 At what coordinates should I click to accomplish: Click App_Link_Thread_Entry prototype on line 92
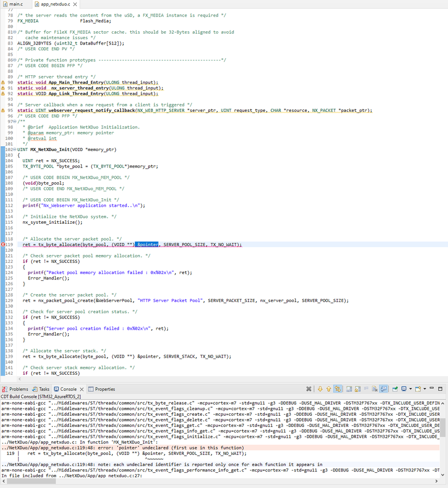tap(88, 94)
